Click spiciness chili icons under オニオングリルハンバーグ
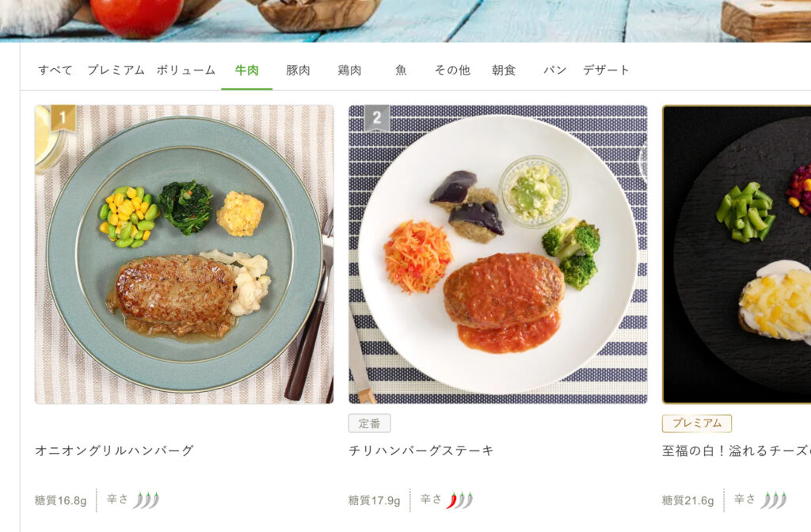 146,500
